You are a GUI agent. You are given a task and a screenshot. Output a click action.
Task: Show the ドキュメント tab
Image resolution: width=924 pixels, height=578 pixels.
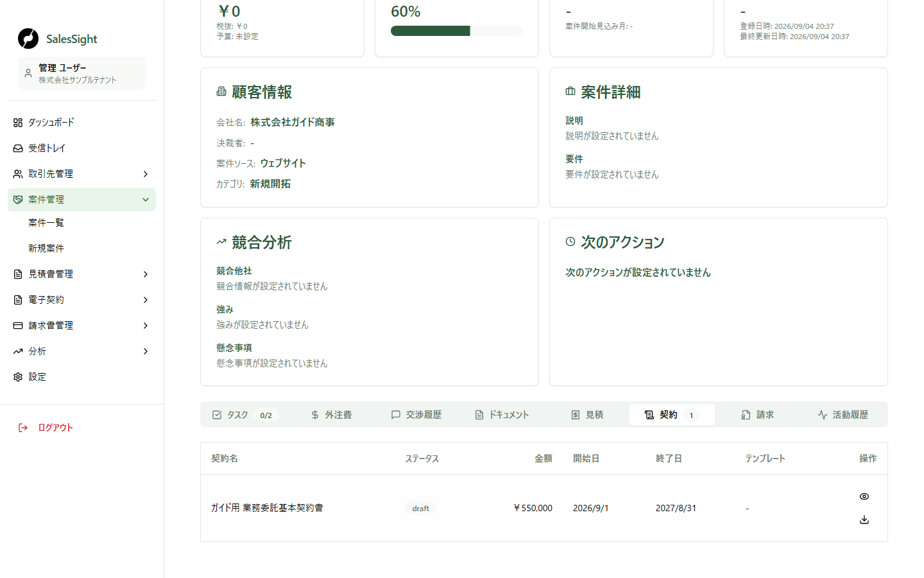tap(502, 415)
